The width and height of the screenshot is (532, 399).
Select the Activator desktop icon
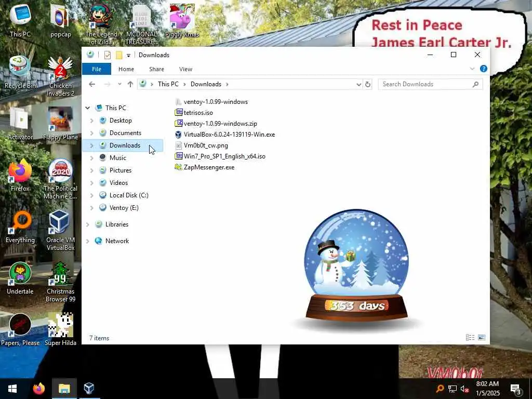coord(20,124)
